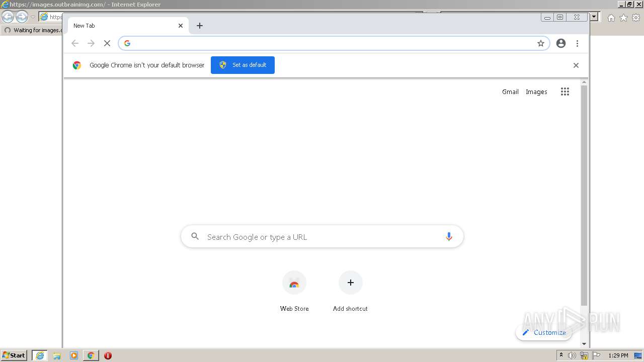Screen dimensions: 644x362
Task: Open Internet Explorer from the taskbar
Action: (x=40, y=355)
